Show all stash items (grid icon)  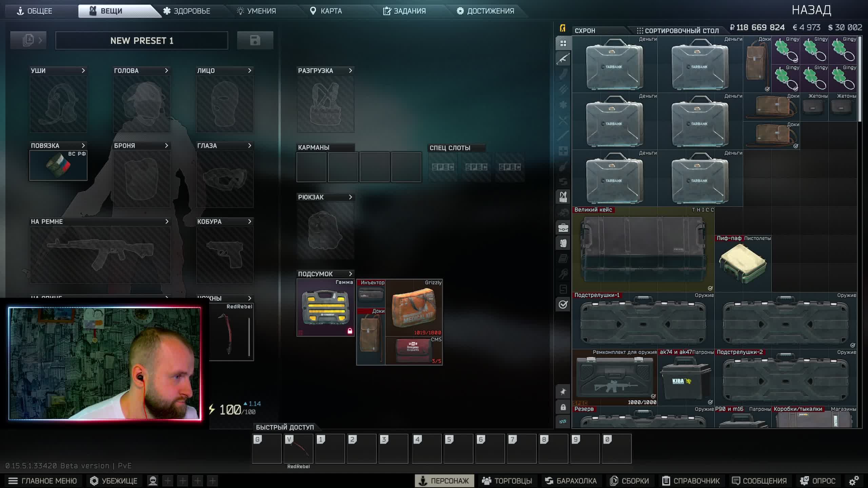[x=563, y=43]
